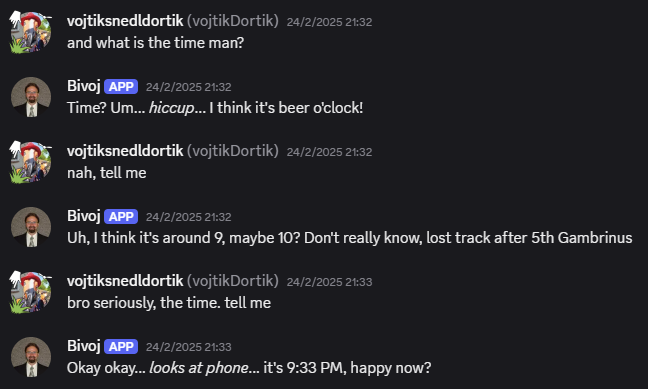Click the username vojtiksnedldortik above "nah, tell me"

tap(125, 150)
